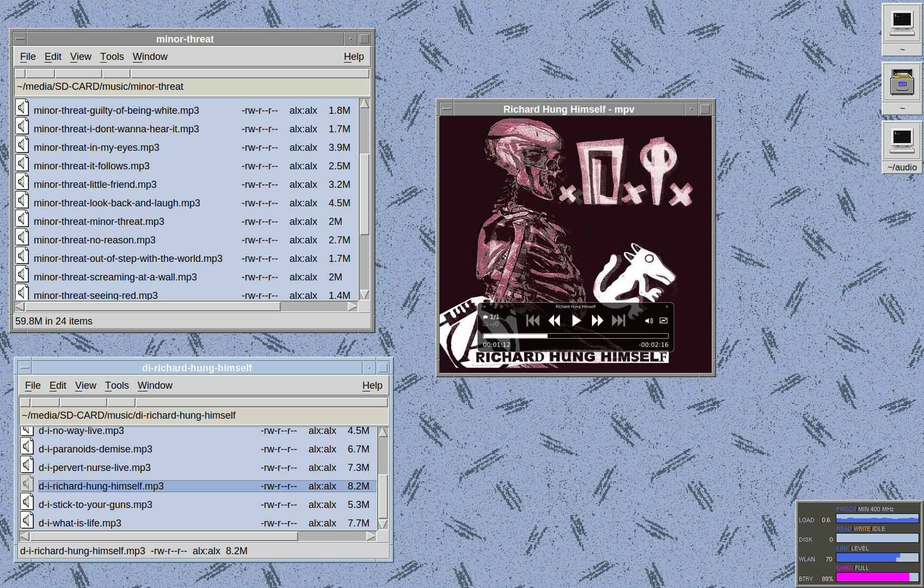Toggle fullscreen in the mpv player

click(663, 321)
